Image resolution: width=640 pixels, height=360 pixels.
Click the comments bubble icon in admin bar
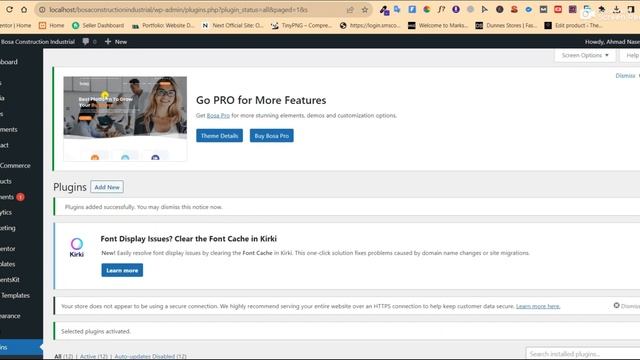pos(86,42)
